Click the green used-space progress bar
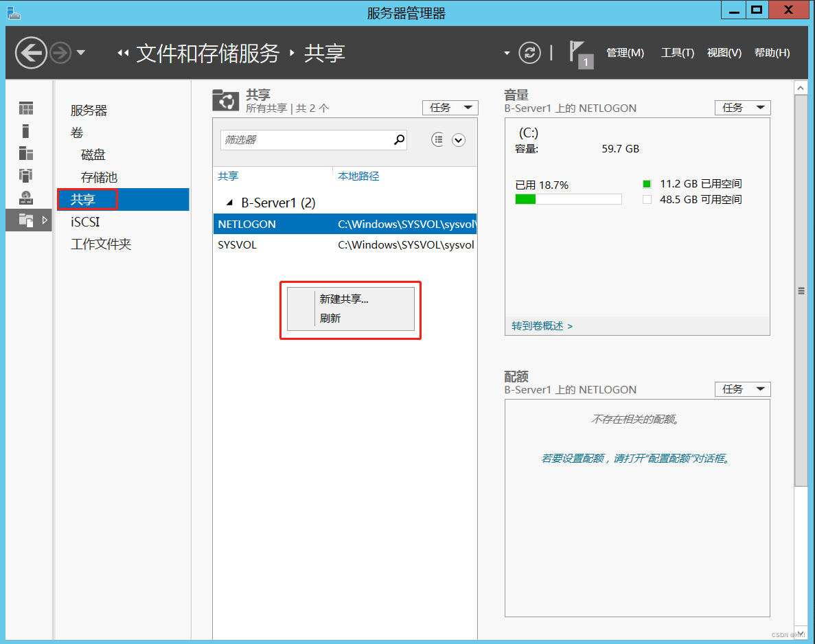Image resolution: width=815 pixels, height=644 pixels. 525,199
